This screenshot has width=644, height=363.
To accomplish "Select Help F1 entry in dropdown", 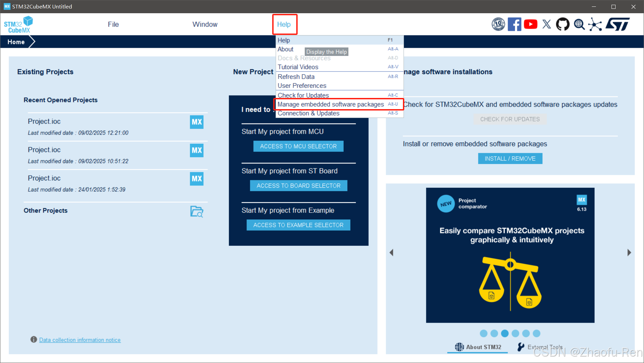I will 340,40.
